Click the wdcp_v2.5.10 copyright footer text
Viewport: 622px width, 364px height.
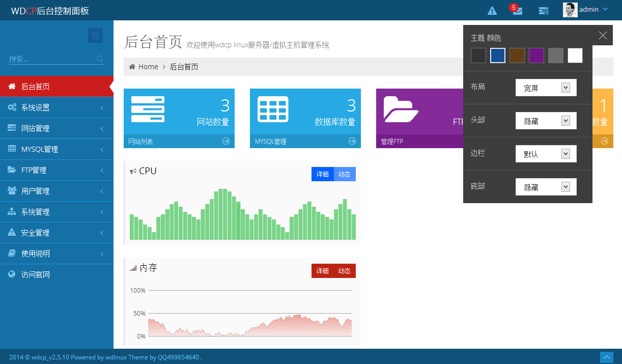(105, 357)
